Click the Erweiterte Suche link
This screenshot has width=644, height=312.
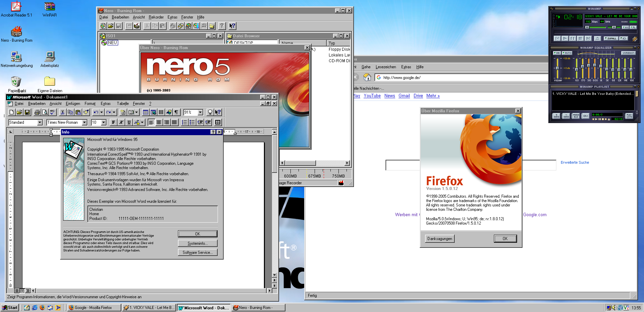pos(575,162)
